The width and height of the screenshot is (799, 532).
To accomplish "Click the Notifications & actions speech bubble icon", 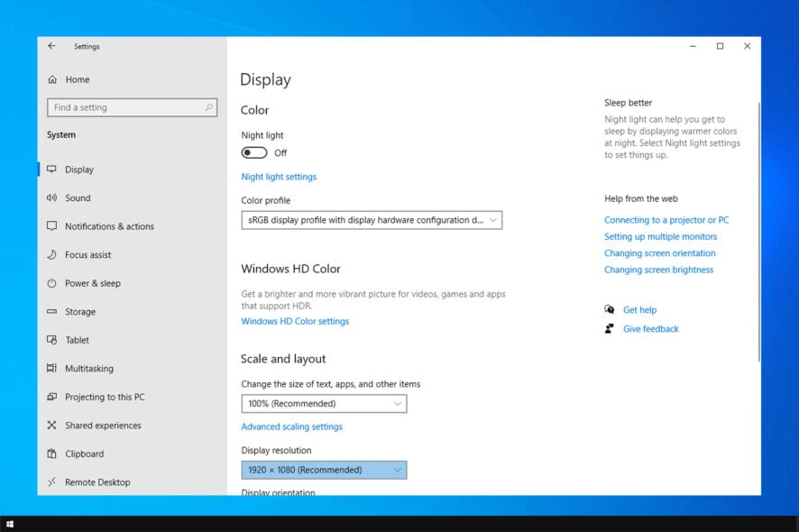I will [x=51, y=225].
